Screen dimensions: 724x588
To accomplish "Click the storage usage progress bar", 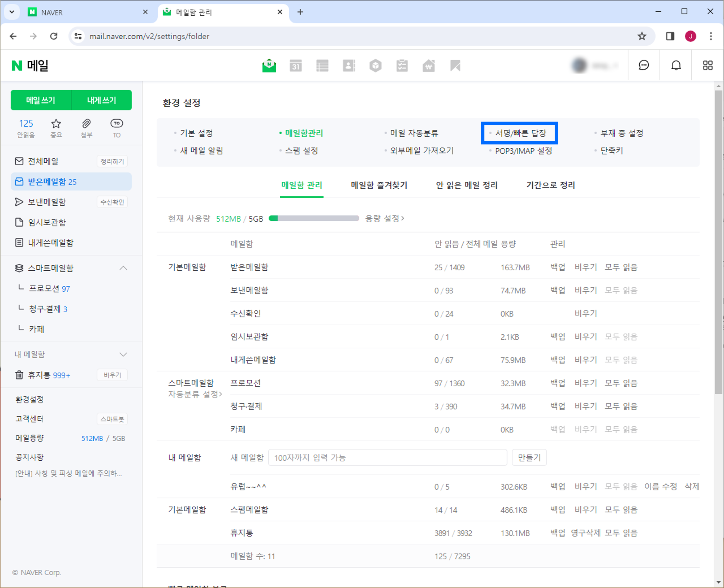I will pyautogui.click(x=313, y=219).
